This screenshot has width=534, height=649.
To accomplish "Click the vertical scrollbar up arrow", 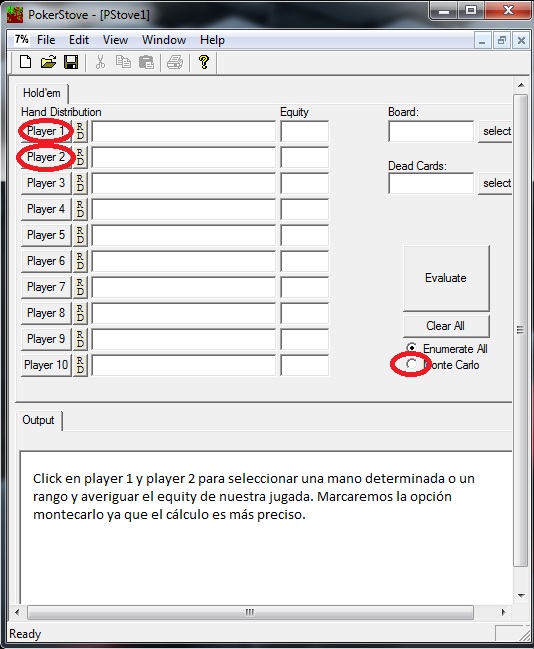I will pyautogui.click(x=521, y=85).
